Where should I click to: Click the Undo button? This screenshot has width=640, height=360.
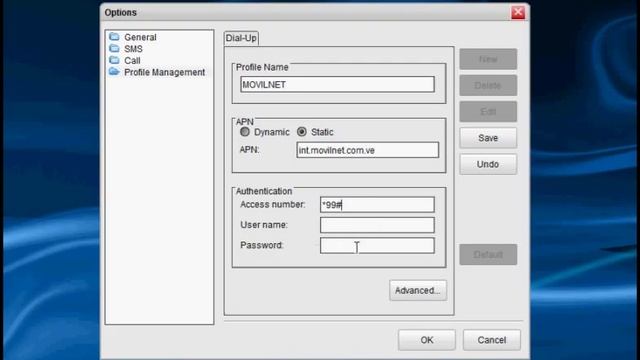tap(488, 164)
